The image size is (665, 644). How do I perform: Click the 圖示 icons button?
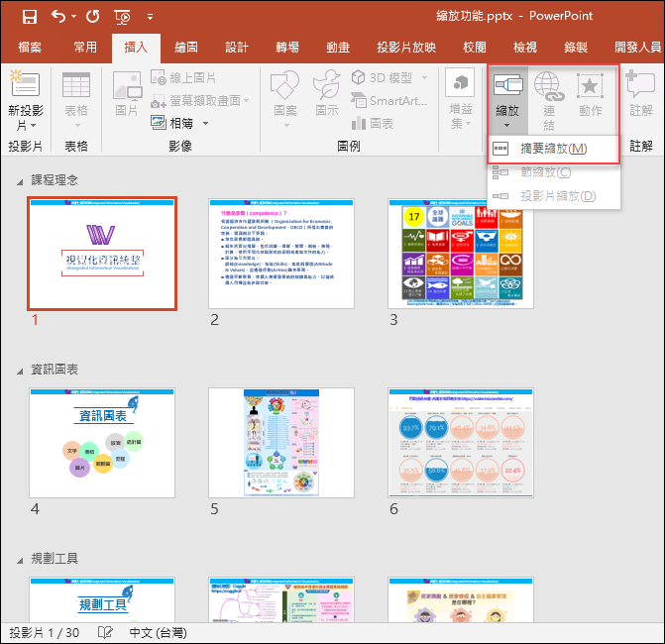tap(327, 84)
